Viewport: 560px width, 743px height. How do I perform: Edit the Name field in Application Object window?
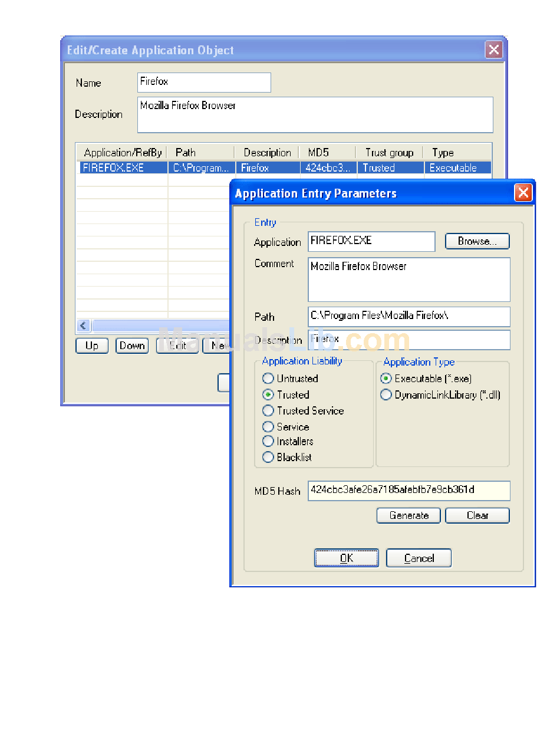pos(204,83)
